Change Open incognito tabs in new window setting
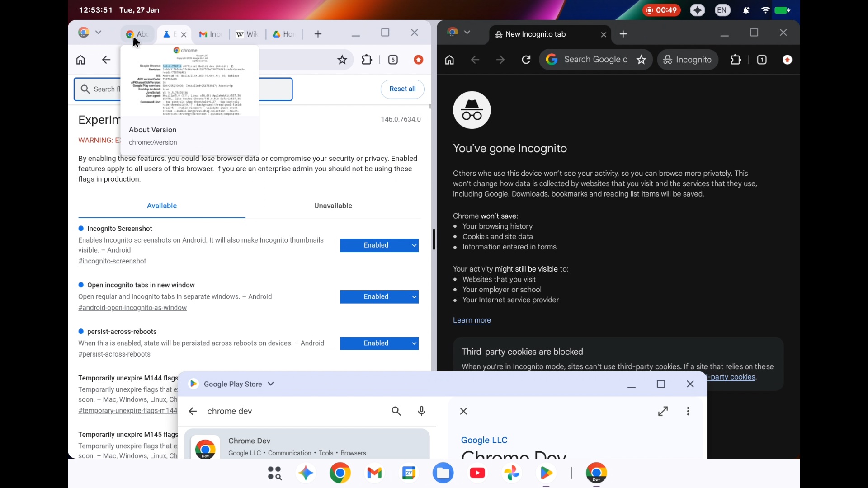The height and width of the screenshot is (488, 868). coord(379,297)
